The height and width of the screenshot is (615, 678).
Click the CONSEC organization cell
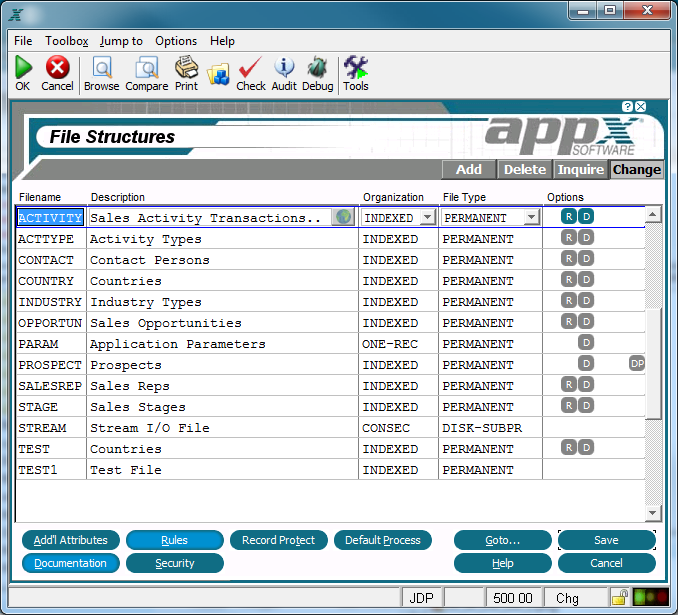point(398,428)
